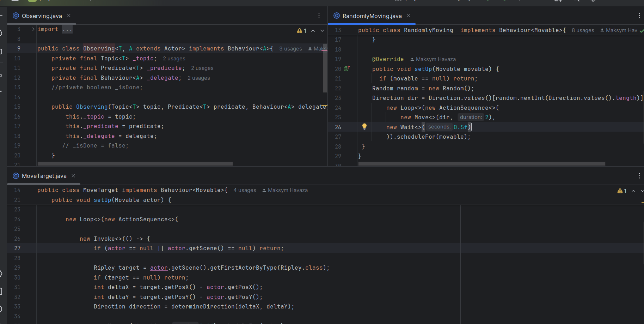Show the 3 usages of Observing class
644x324 pixels.
point(290,49)
